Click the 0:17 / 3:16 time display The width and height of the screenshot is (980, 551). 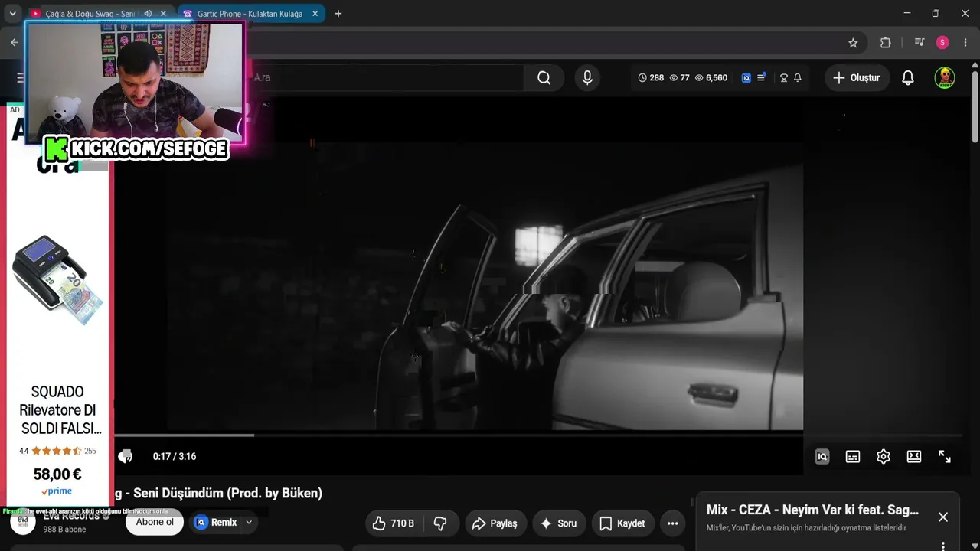pyautogui.click(x=175, y=456)
